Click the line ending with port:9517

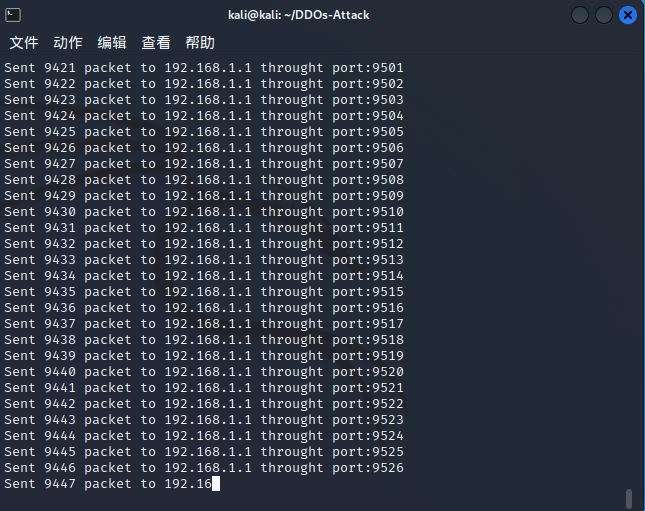coord(204,324)
